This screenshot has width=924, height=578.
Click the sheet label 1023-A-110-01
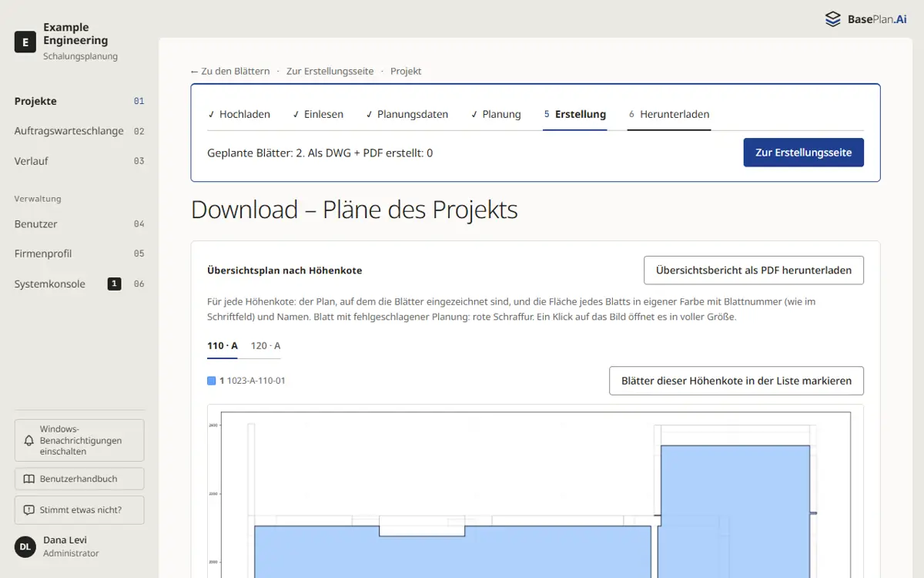pyautogui.click(x=256, y=381)
